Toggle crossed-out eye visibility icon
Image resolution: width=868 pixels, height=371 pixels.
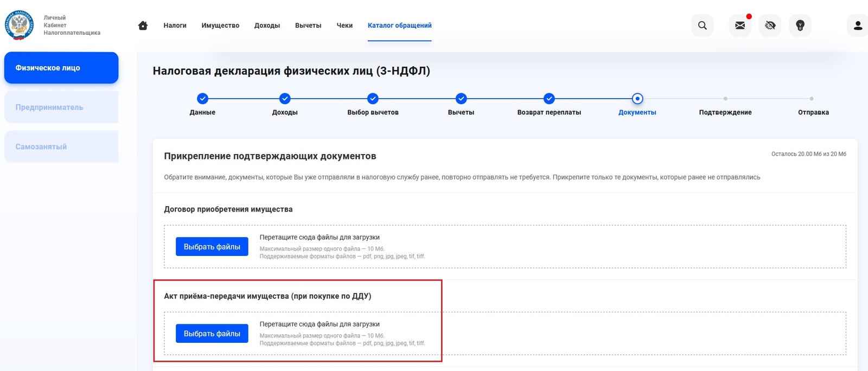point(770,25)
